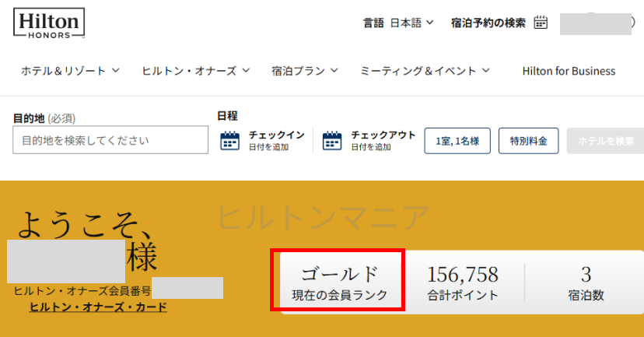Click the 宿泊予約の検索 link
644x337 pixels.
[488, 23]
